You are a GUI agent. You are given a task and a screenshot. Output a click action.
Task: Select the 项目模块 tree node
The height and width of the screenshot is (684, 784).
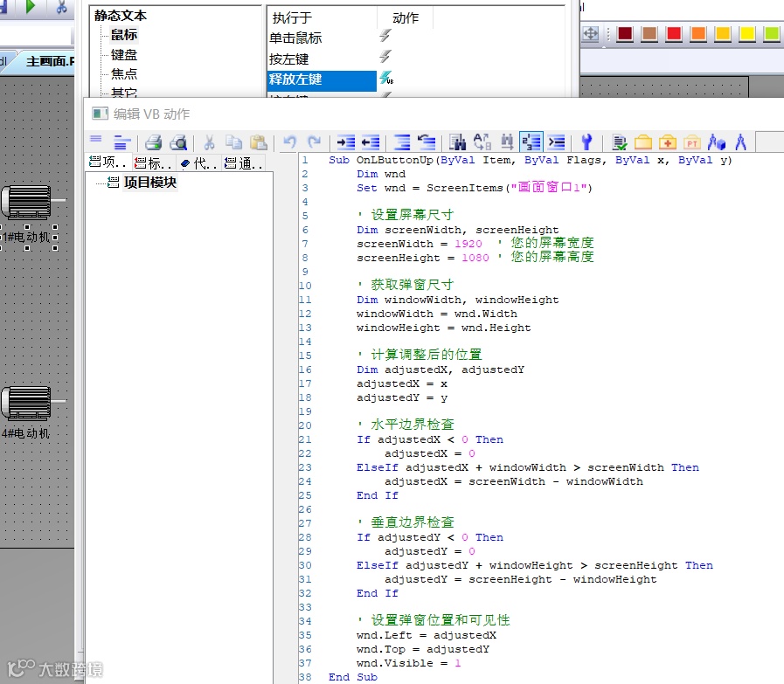pos(150,183)
